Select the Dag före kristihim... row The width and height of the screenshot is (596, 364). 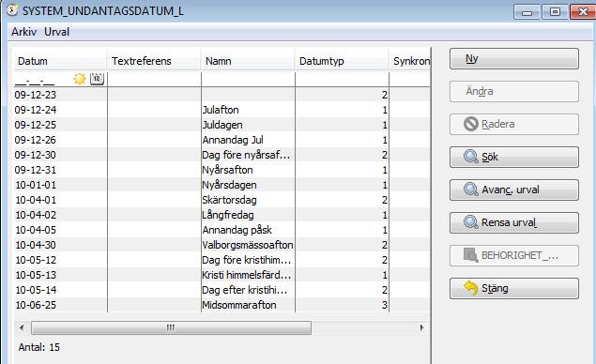coord(222,260)
